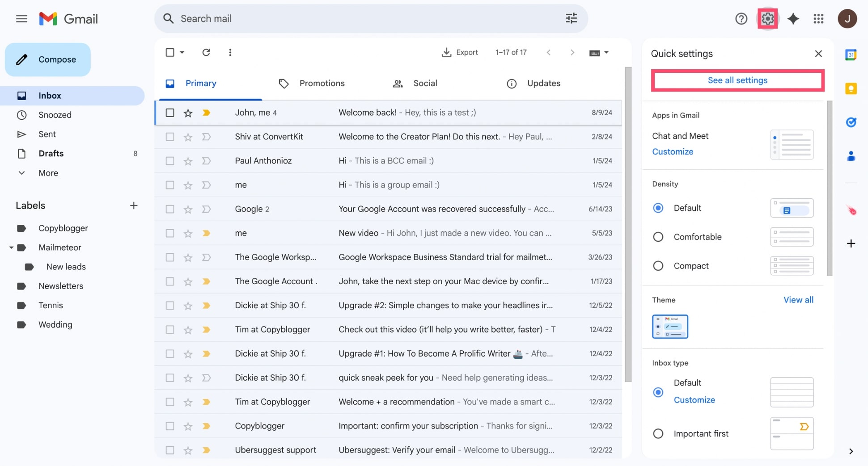Switch to the Promotions tab
This screenshot has height=466, width=868.
(322, 83)
